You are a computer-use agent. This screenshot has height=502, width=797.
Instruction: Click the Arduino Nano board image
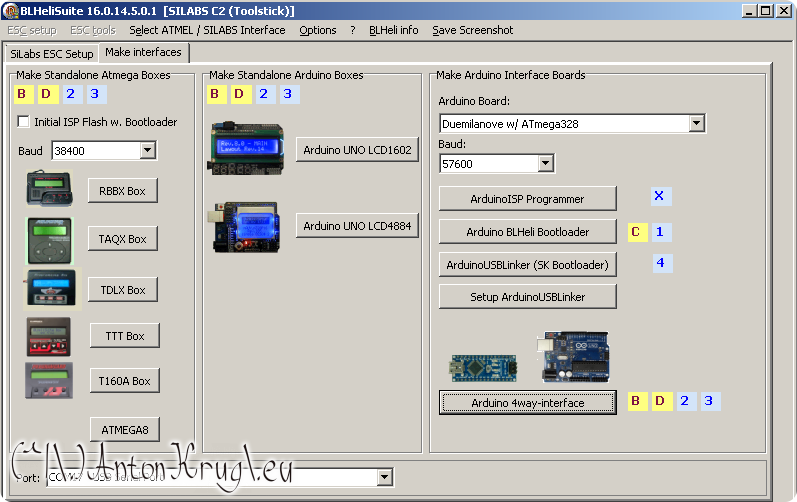click(483, 368)
